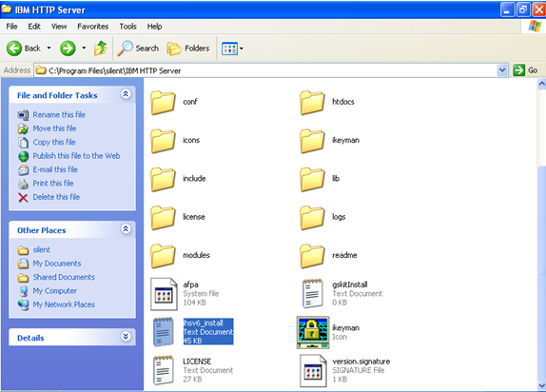Image resolution: width=546 pixels, height=392 pixels.
Task: Open the Favorites menu
Action: (92, 27)
